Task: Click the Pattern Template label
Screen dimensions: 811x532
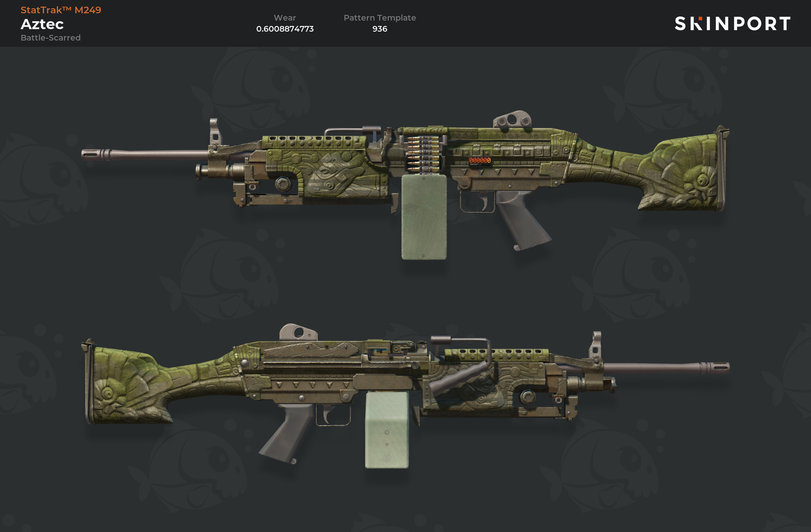Action: point(380,18)
